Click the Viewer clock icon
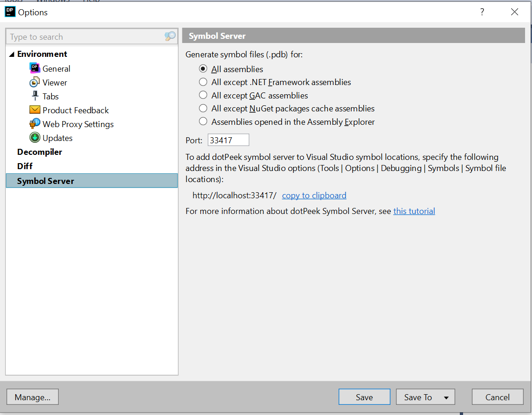Screen dimensions: 532x415 35,82
